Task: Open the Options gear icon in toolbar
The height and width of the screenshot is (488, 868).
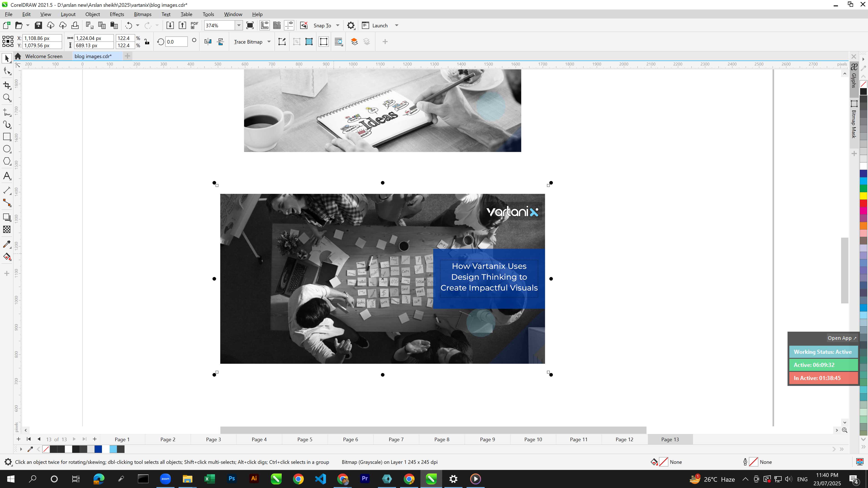Action: (351, 25)
